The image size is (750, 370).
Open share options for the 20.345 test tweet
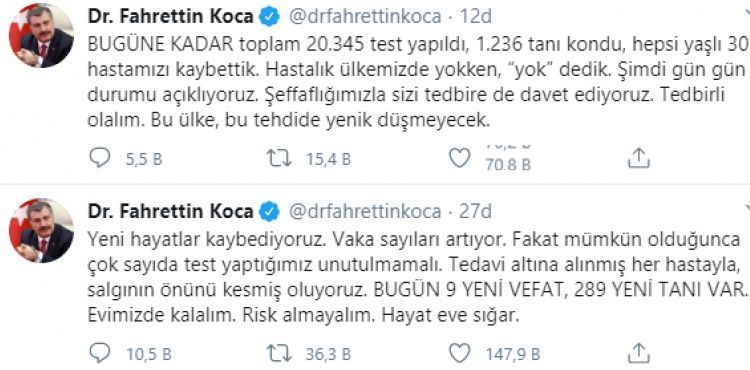(x=639, y=158)
